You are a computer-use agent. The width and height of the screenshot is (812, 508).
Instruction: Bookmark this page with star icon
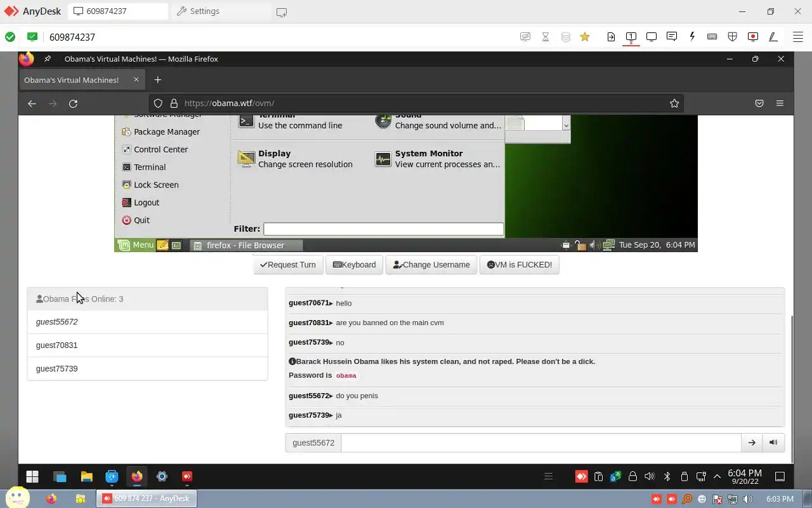point(674,103)
